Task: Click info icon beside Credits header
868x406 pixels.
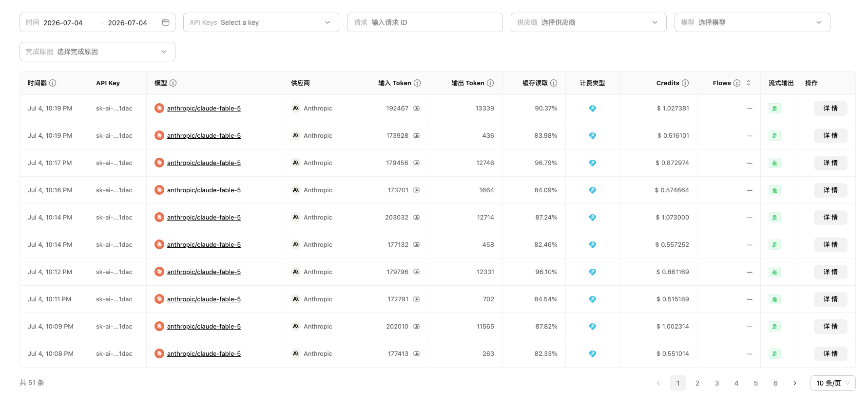Action: pyautogui.click(x=685, y=83)
